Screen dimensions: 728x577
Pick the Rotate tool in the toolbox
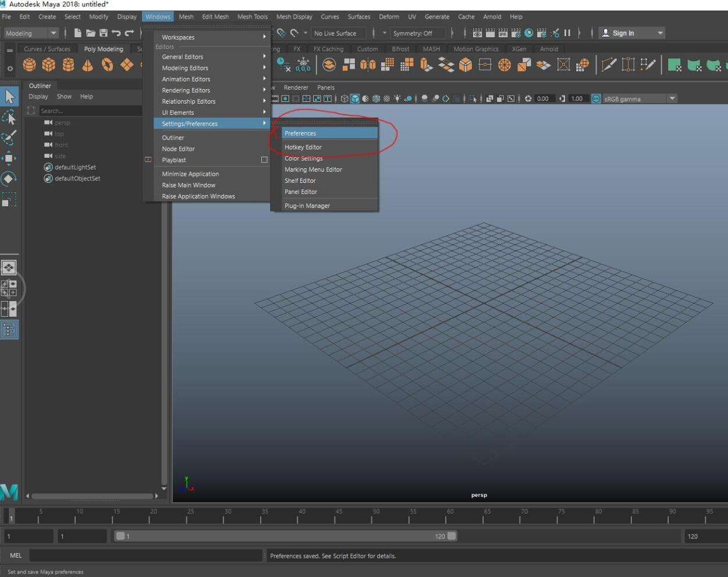9,179
